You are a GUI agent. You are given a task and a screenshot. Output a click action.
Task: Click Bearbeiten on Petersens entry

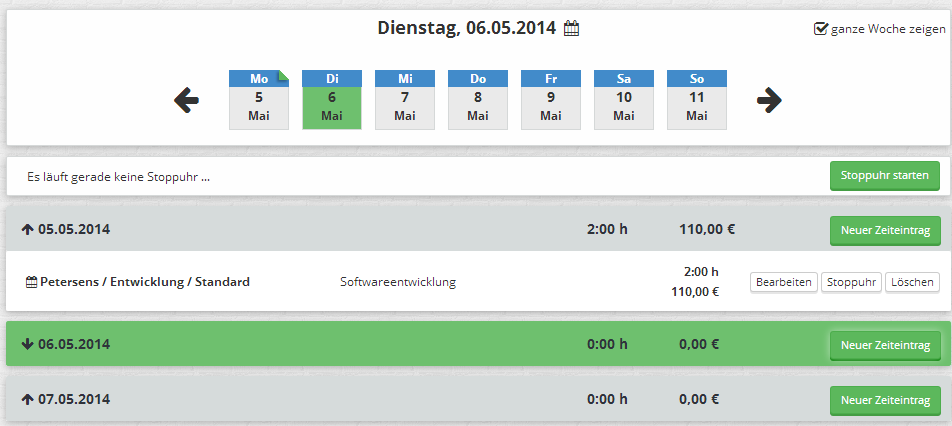[x=784, y=283]
